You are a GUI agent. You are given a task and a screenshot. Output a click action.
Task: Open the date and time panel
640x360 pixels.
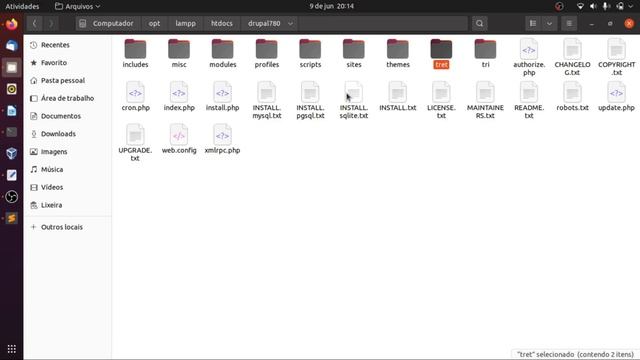pyautogui.click(x=331, y=6)
